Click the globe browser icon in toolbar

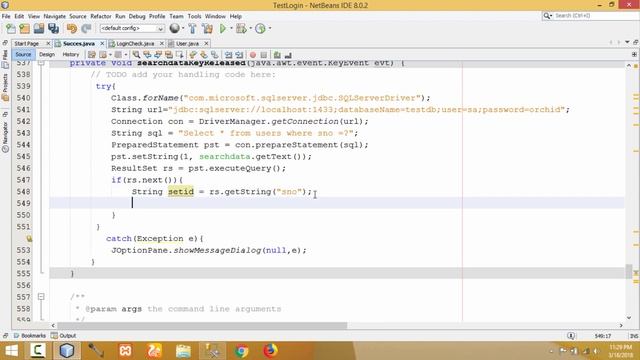[175, 28]
